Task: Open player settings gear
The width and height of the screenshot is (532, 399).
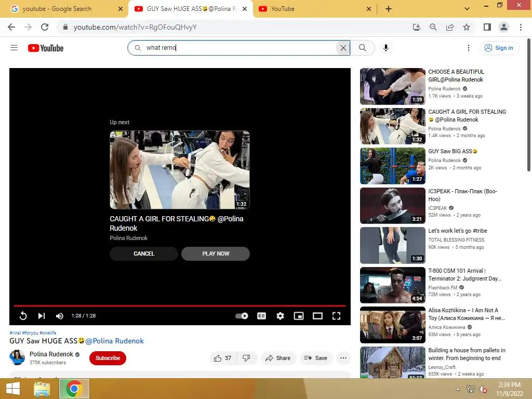Action: [280, 316]
